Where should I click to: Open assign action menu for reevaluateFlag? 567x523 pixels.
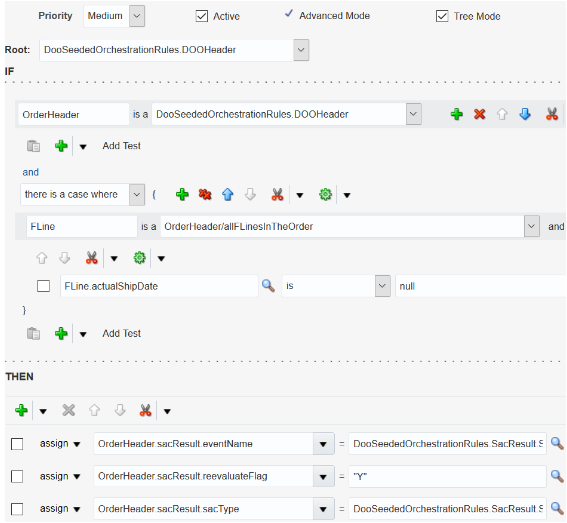click(77, 477)
